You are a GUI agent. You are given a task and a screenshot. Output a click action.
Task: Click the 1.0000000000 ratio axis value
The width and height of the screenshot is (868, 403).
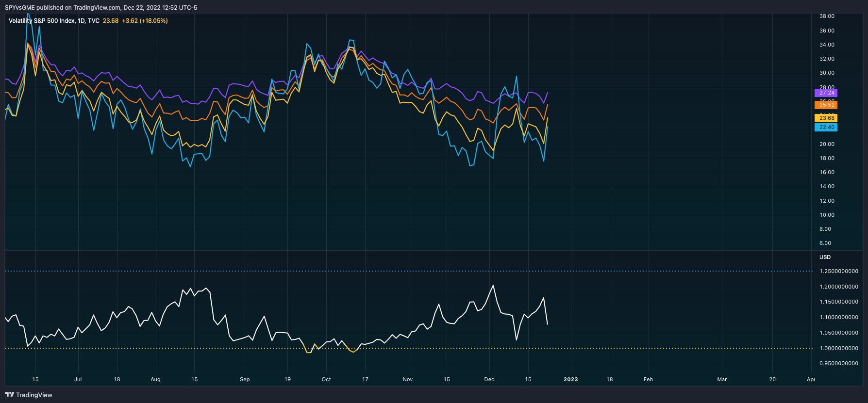tap(839, 348)
